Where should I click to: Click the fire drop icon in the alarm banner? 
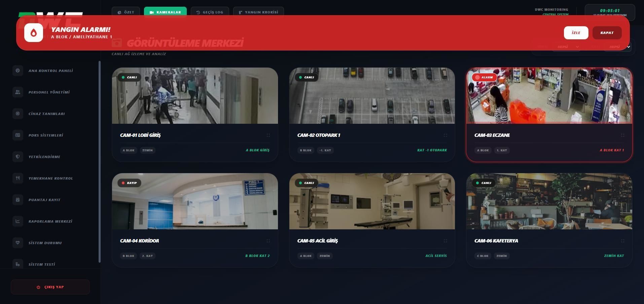coord(34,33)
